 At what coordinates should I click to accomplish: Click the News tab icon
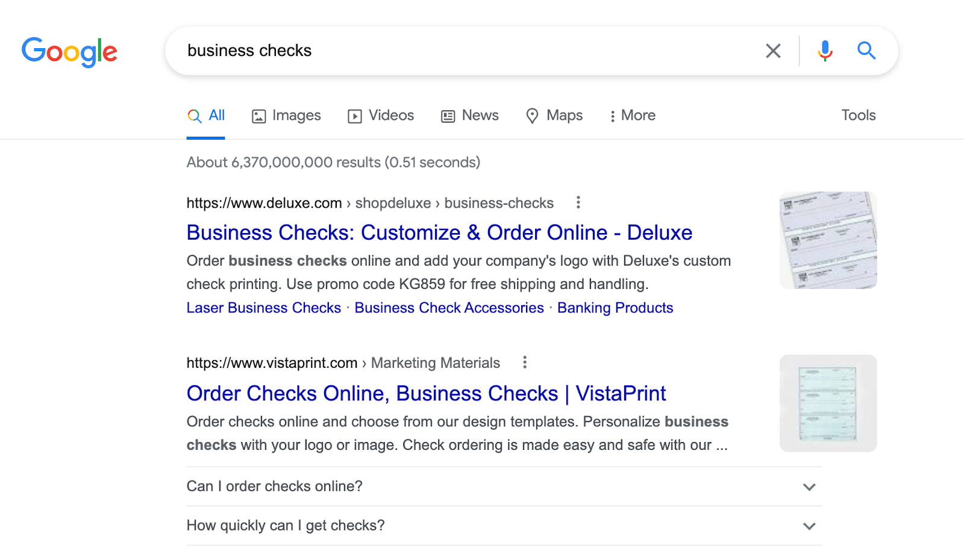coord(447,115)
